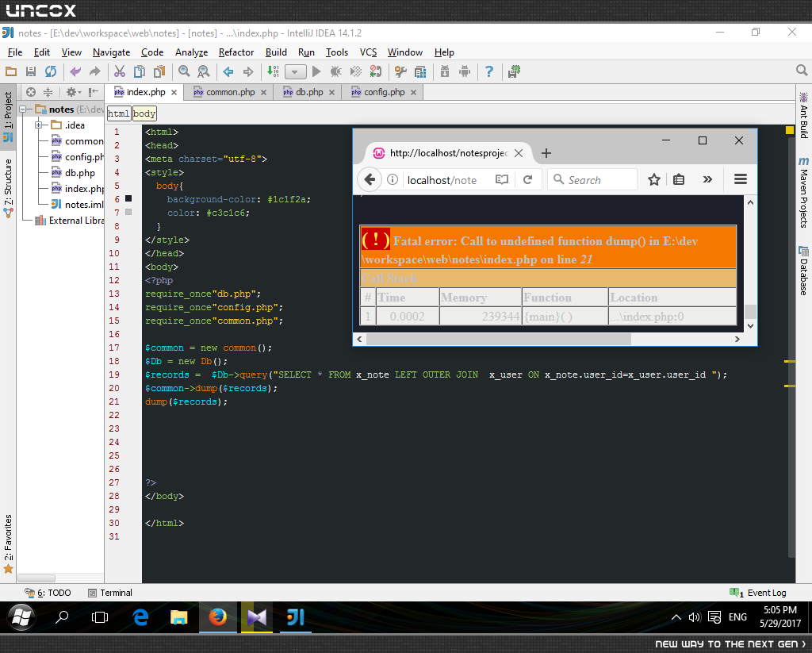This screenshot has height=653, width=812.
Task: Open Project panel settings gear
Action: (x=73, y=92)
